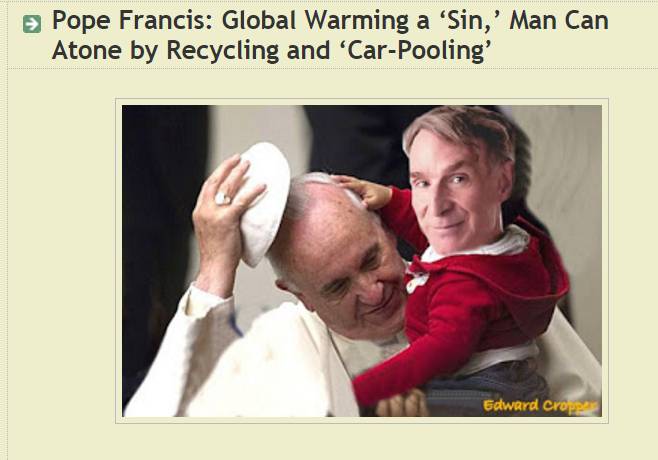Click the green arrow icon beside the headline

(x=32, y=24)
